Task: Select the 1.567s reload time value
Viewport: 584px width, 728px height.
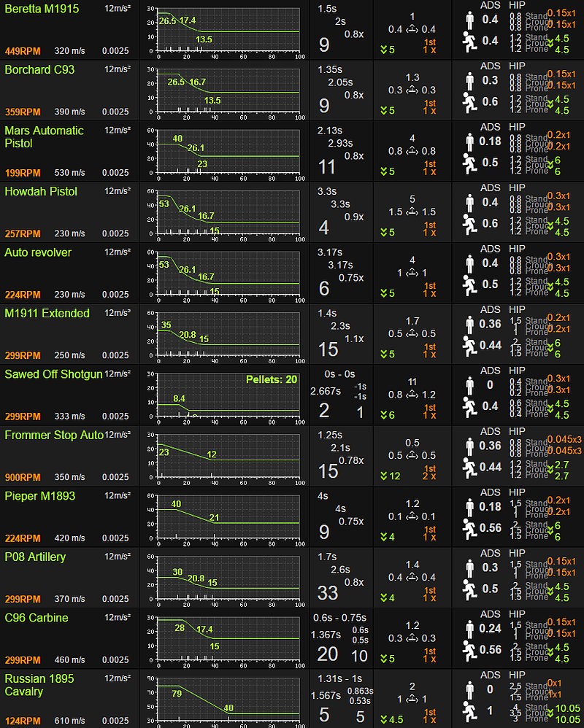Action: 326,696
